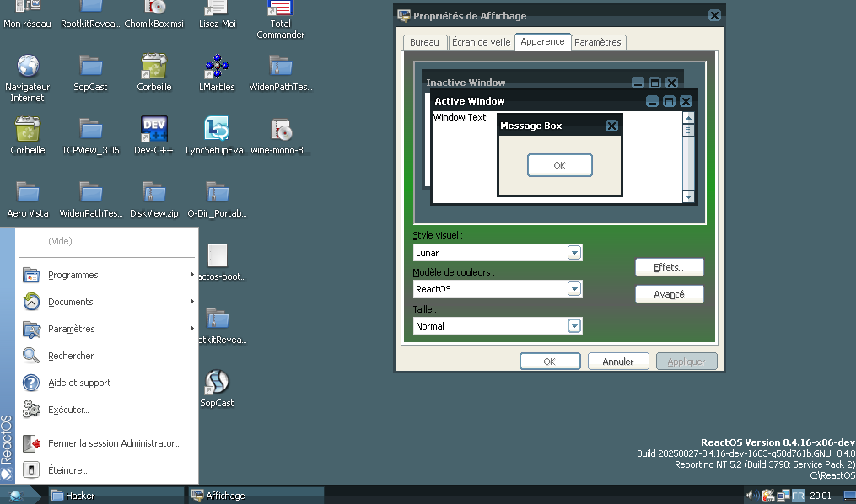Viewport: 856px width, 504px height.
Task: Open the Paramètres tab in Propriétés de Affichage
Action: [598, 42]
